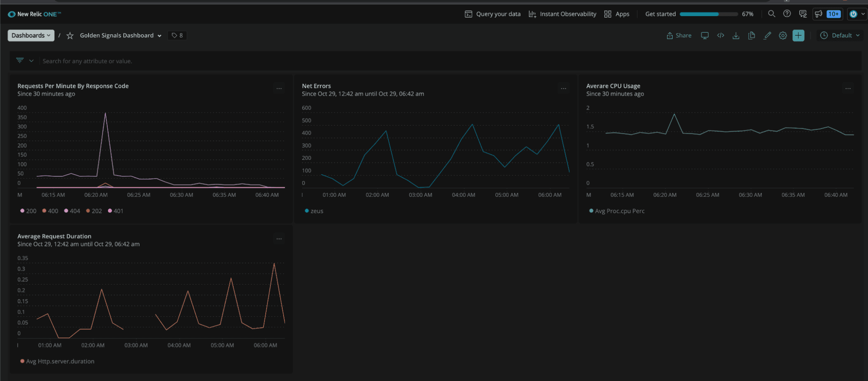Open the Dashboards dropdown

tap(31, 36)
